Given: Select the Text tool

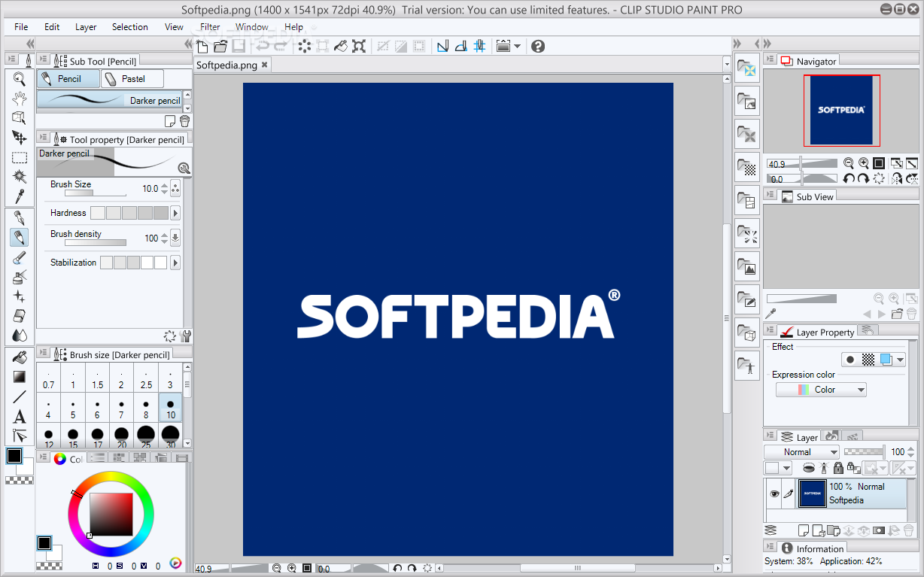Looking at the screenshot, I should 20,416.
